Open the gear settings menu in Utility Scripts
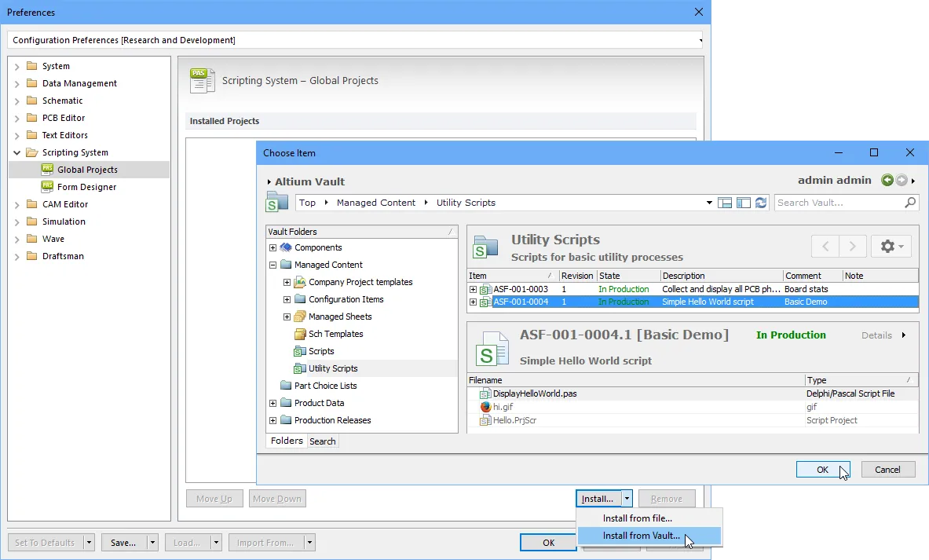The image size is (929, 560). coord(891,246)
